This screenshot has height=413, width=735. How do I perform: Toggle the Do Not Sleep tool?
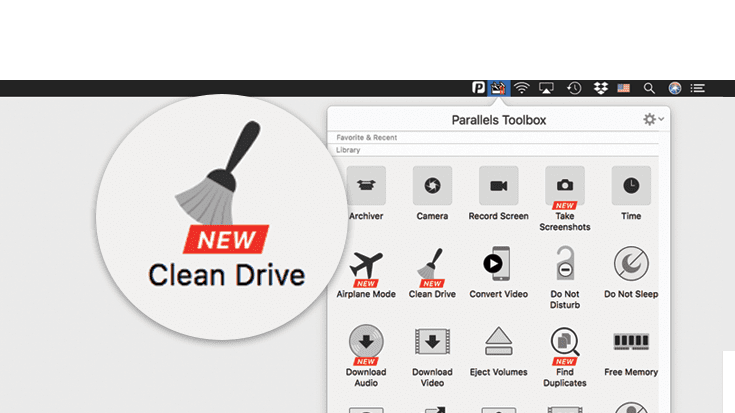[631, 266]
